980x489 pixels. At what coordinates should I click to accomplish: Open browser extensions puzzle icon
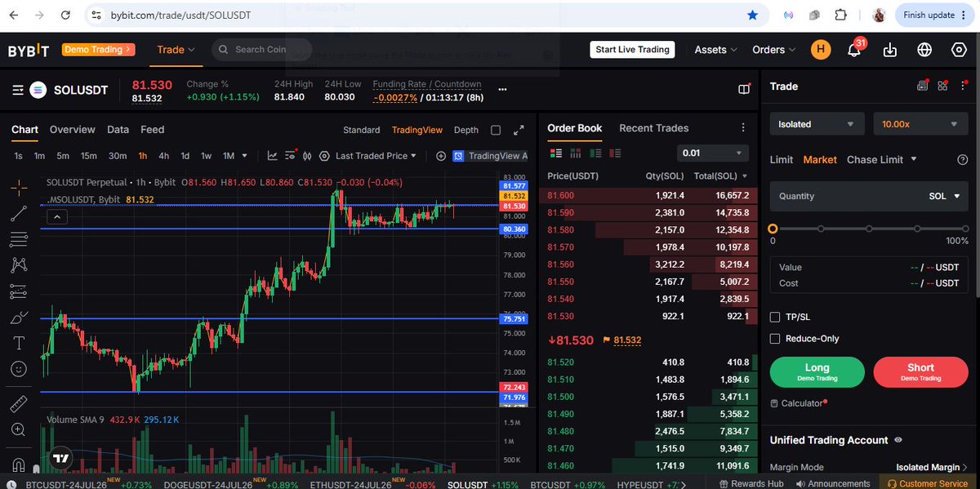coord(843,15)
